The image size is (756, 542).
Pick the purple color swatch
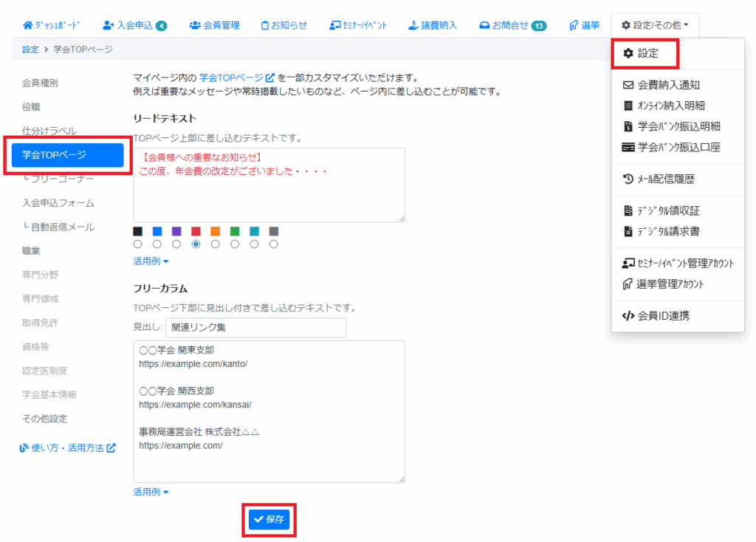(176, 231)
